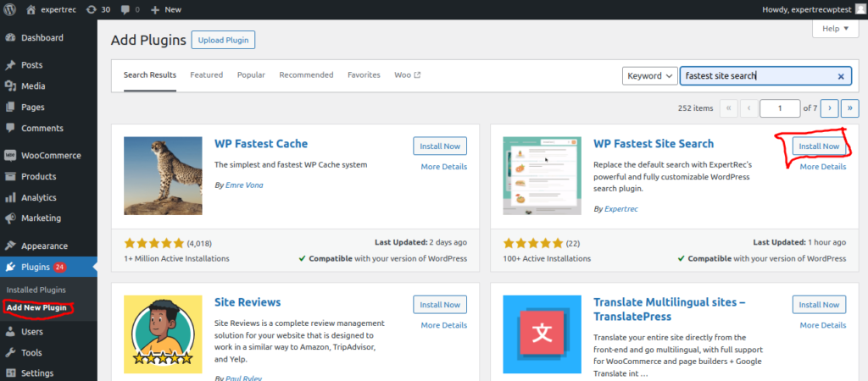Open the Woo external tab
This screenshot has height=381, width=868.
(x=408, y=75)
